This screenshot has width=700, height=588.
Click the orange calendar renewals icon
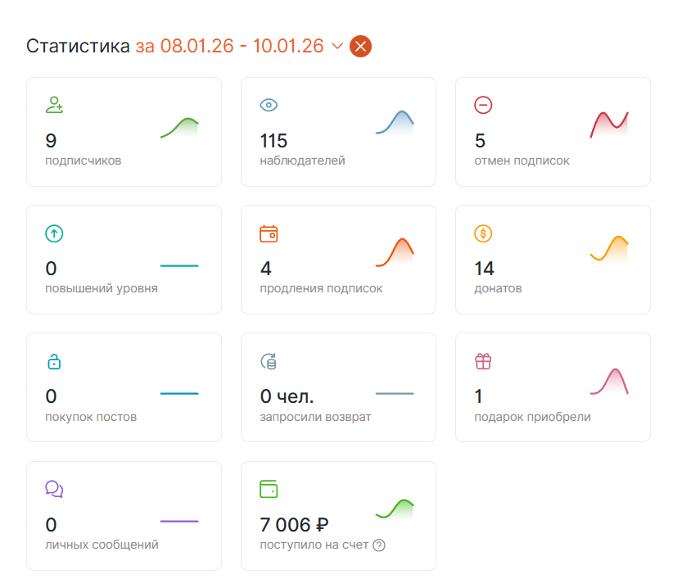(269, 233)
